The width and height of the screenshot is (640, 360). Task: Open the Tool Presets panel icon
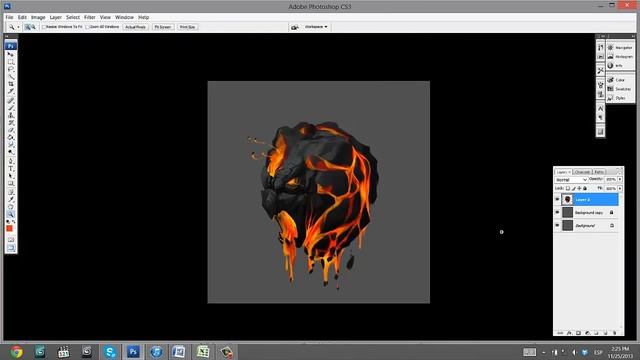[600, 71]
